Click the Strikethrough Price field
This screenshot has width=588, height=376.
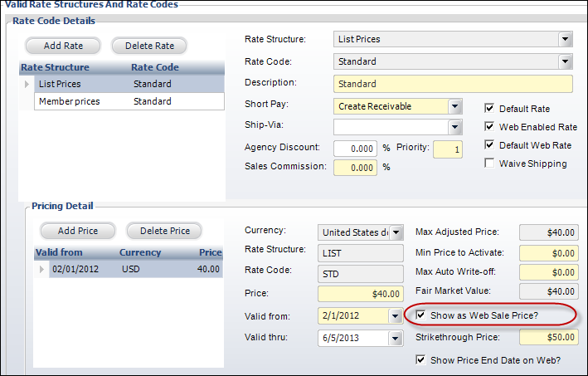pyautogui.click(x=549, y=337)
